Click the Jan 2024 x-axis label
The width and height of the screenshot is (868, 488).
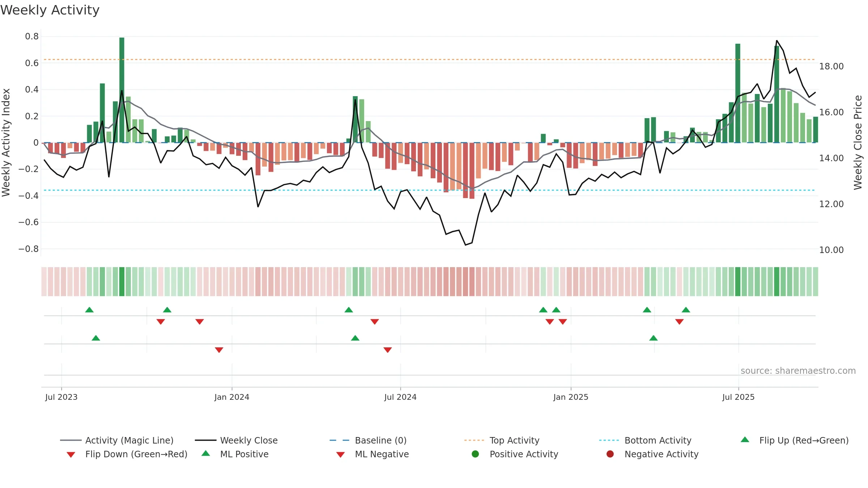click(232, 397)
